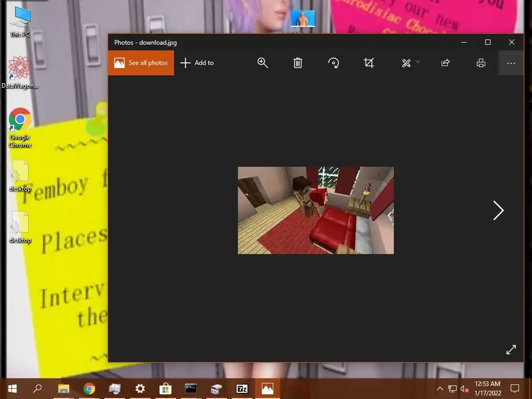Screen dimensions: 532x399
Task: Delete the photo with trash icon
Action: click(x=298, y=63)
